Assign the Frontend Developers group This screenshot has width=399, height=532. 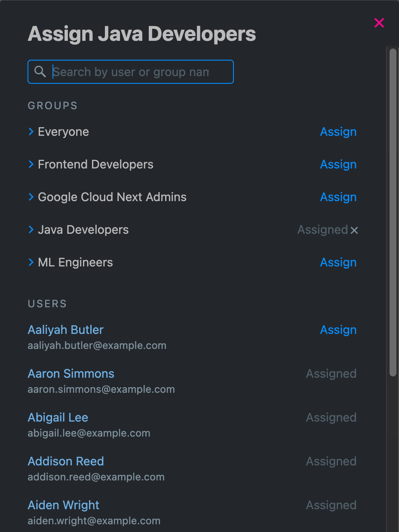pos(338,164)
